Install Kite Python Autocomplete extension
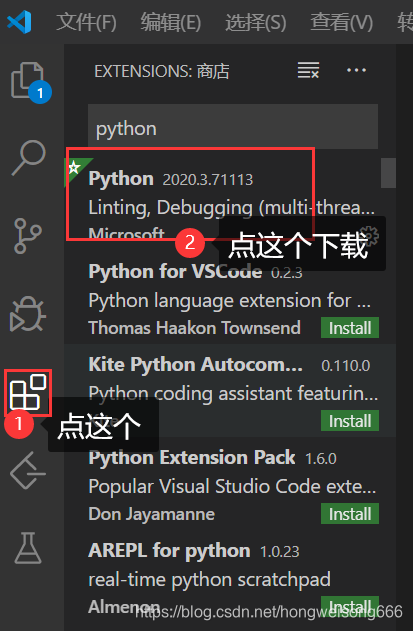413x631 pixels. pos(350,421)
